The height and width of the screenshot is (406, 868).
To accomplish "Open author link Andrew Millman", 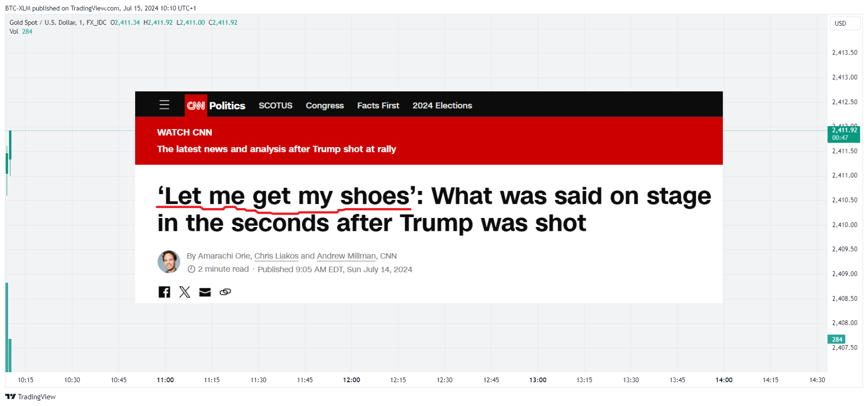I will [x=346, y=256].
